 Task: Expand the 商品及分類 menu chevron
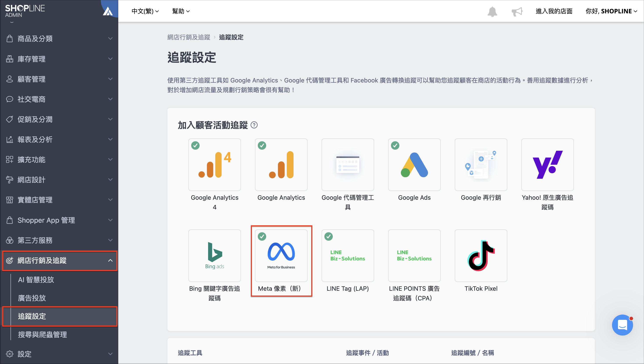point(110,38)
